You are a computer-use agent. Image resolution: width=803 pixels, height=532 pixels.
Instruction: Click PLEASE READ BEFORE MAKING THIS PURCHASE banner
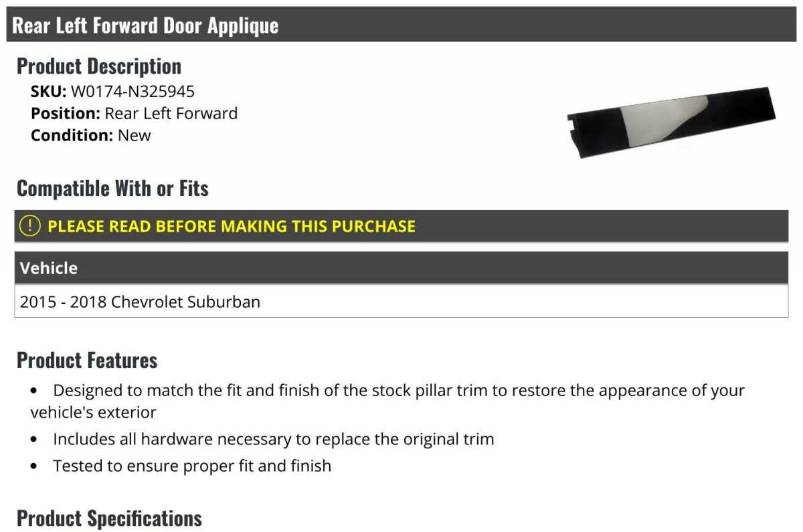[x=401, y=226]
